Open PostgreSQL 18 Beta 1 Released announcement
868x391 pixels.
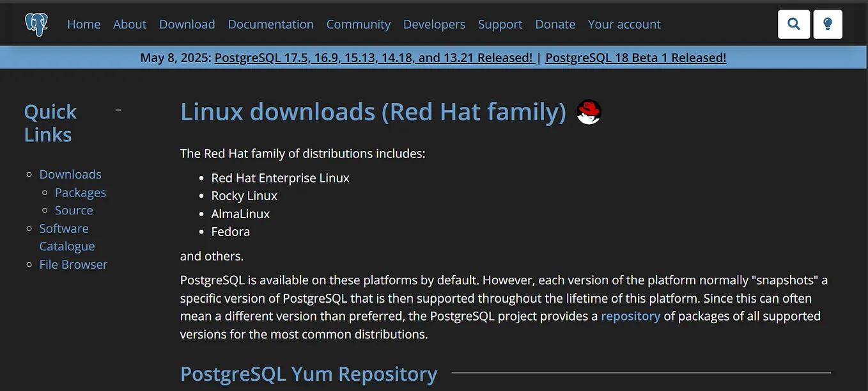click(635, 57)
